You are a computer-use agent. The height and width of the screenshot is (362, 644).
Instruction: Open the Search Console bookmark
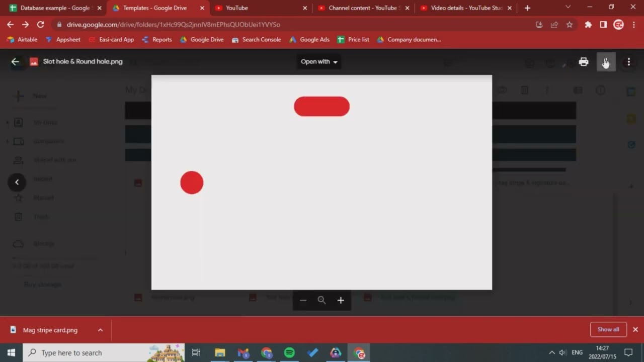[256, 40]
